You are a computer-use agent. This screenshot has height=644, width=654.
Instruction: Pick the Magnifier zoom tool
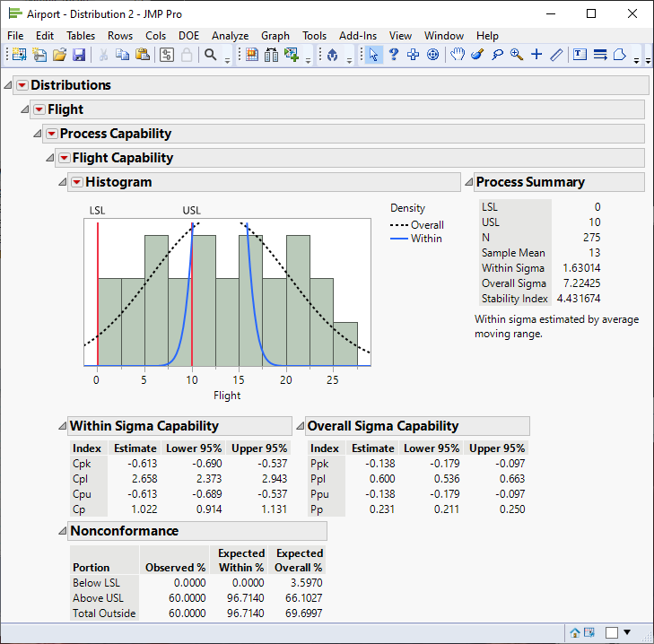pos(517,55)
